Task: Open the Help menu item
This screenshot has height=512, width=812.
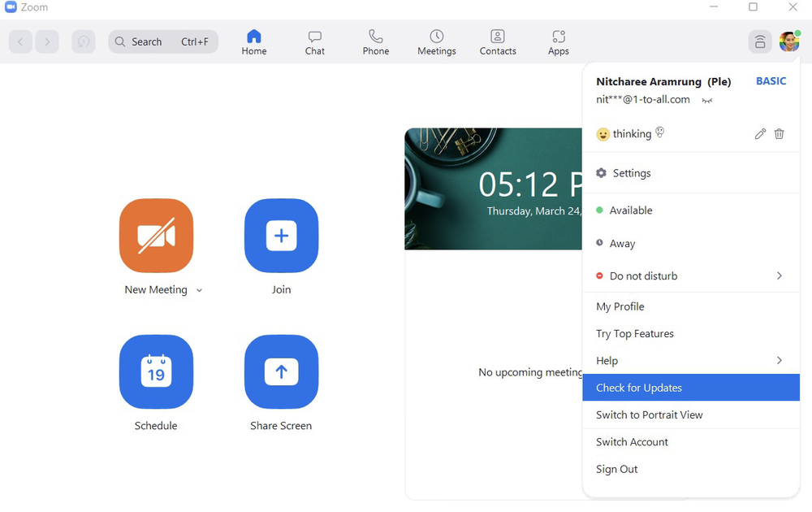Action: 691,361
